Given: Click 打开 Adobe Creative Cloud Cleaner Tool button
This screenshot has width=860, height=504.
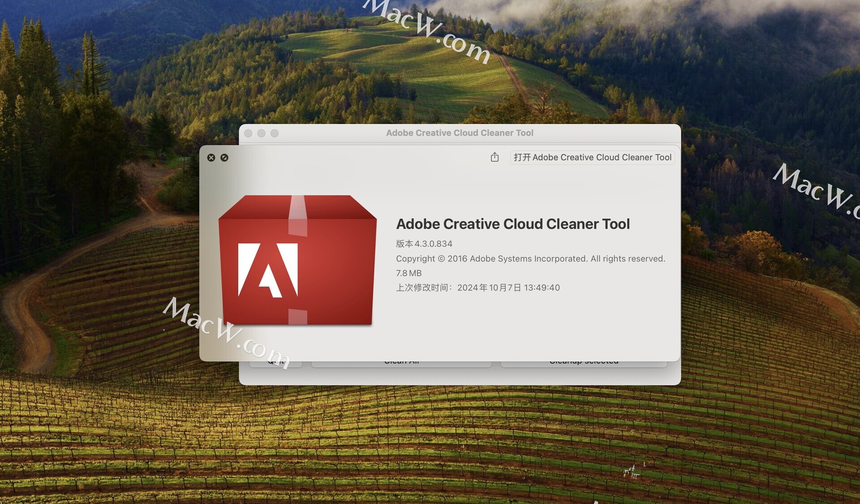Looking at the screenshot, I should point(592,158).
